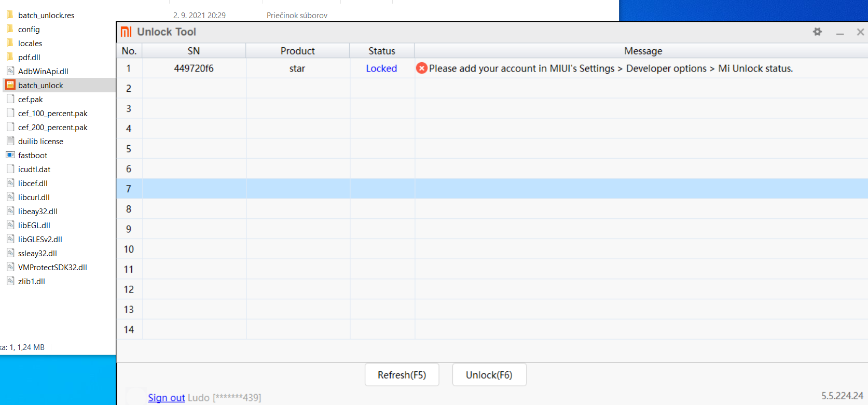This screenshot has height=405, width=868.
Task: Click the Sign out link
Action: [166, 398]
